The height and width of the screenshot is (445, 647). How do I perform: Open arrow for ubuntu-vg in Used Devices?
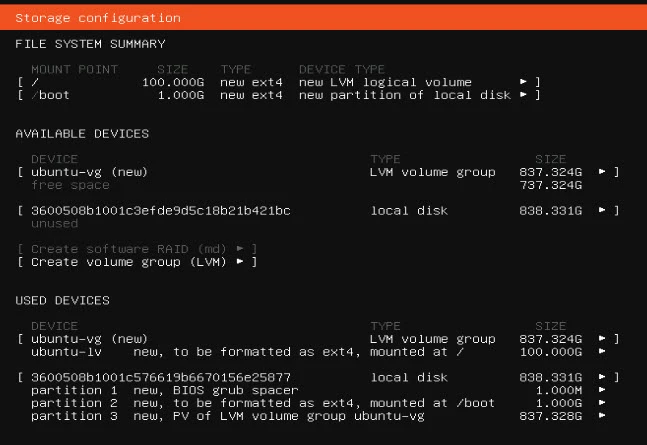(602, 339)
